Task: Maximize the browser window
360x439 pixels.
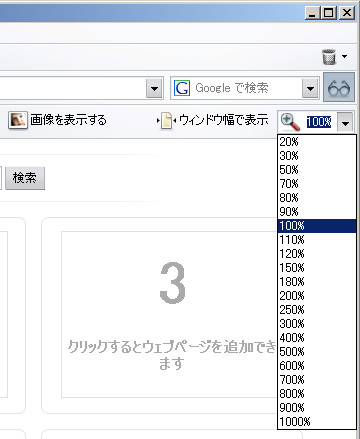Action: coord(329,13)
